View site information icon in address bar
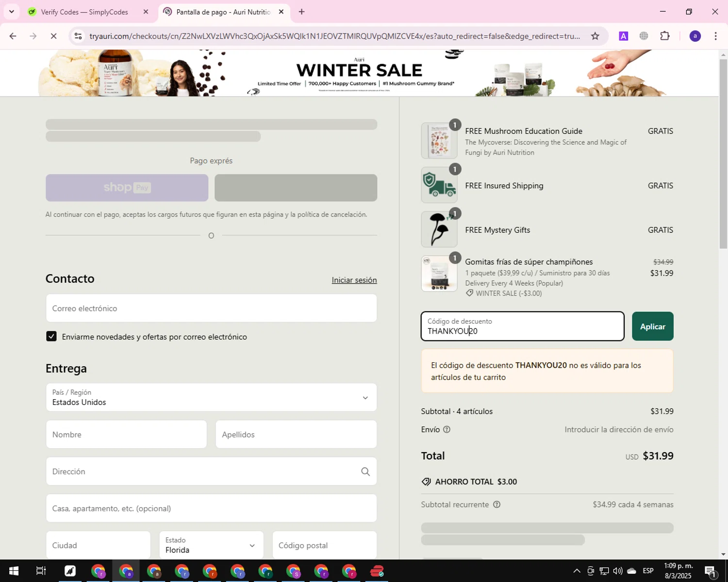728x582 pixels. pos(78,36)
